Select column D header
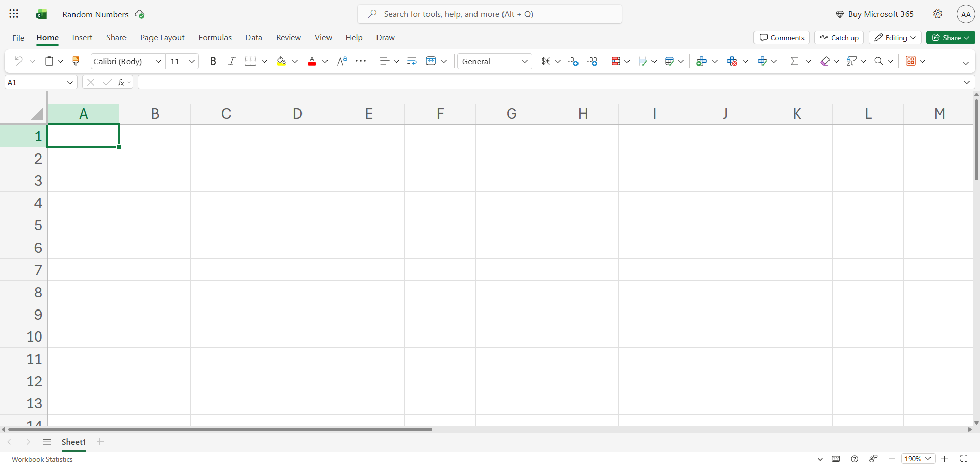The width and height of the screenshot is (980, 465). pyautogui.click(x=297, y=113)
